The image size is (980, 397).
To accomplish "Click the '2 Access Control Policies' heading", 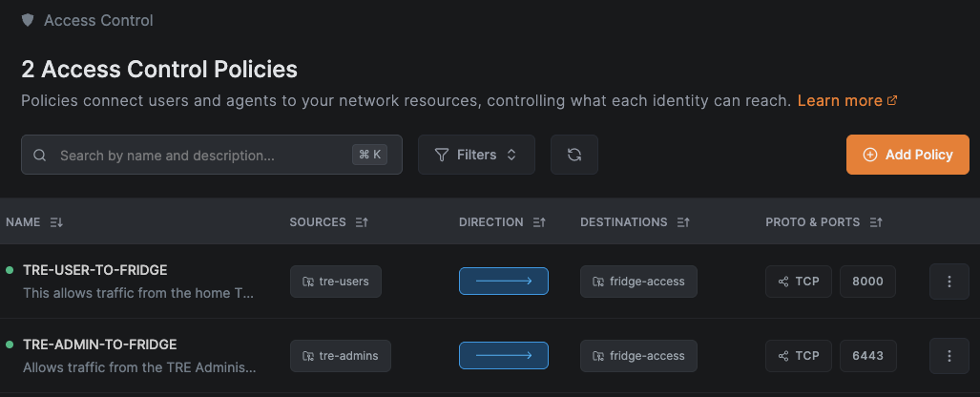I will point(159,70).
